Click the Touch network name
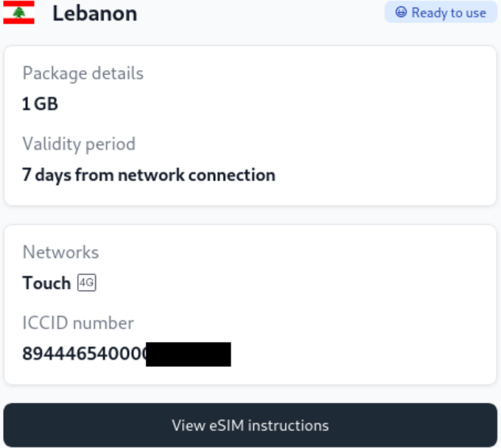This screenshot has height=448, width=501. pyautogui.click(x=46, y=283)
